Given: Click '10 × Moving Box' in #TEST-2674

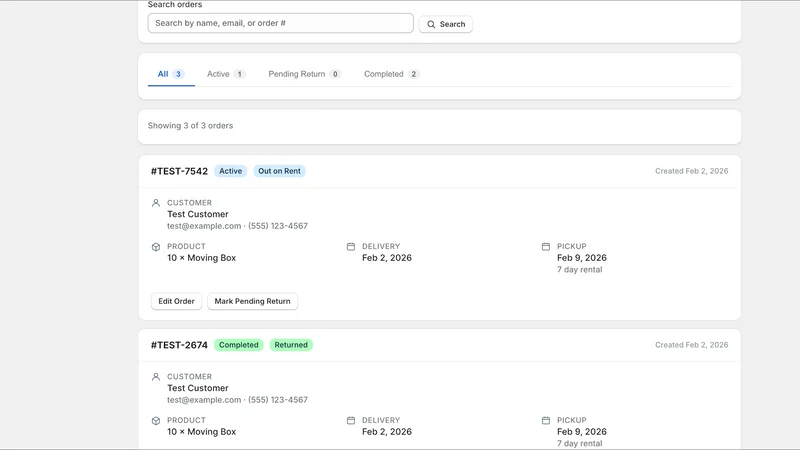Looking at the screenshot, I should click(x=202, y=432).
